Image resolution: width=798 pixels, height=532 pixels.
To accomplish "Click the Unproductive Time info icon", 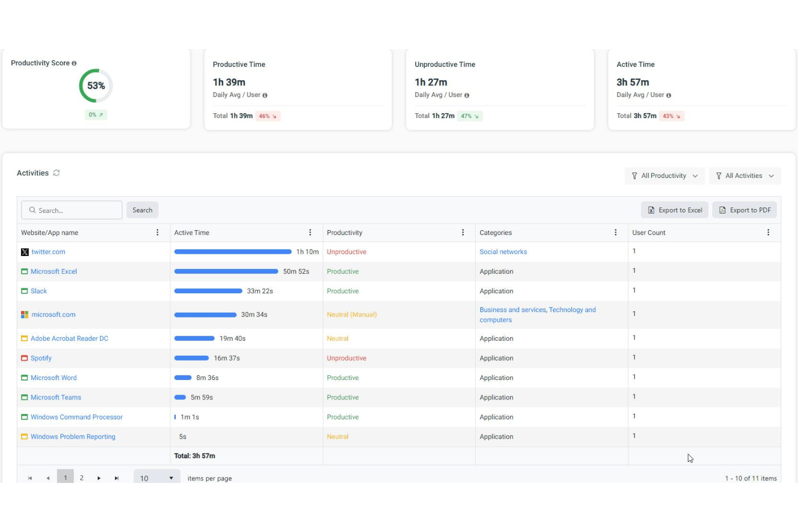I will point(466,95).
